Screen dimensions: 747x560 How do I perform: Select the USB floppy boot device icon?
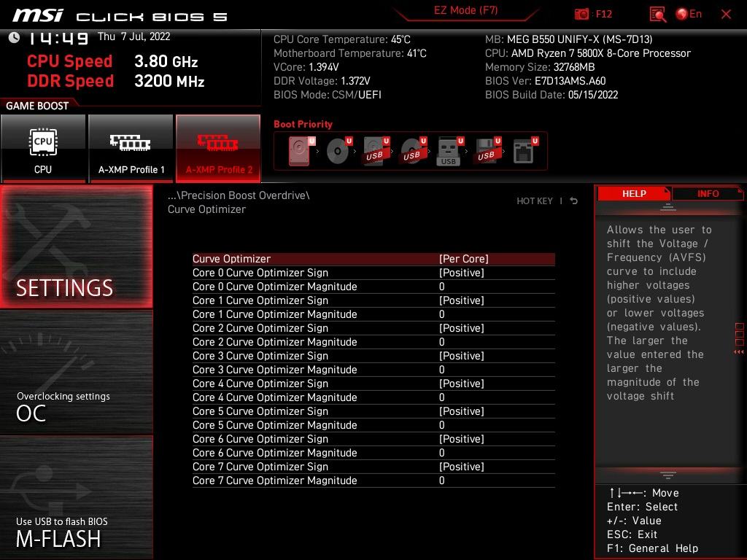(x=487, y=151)
